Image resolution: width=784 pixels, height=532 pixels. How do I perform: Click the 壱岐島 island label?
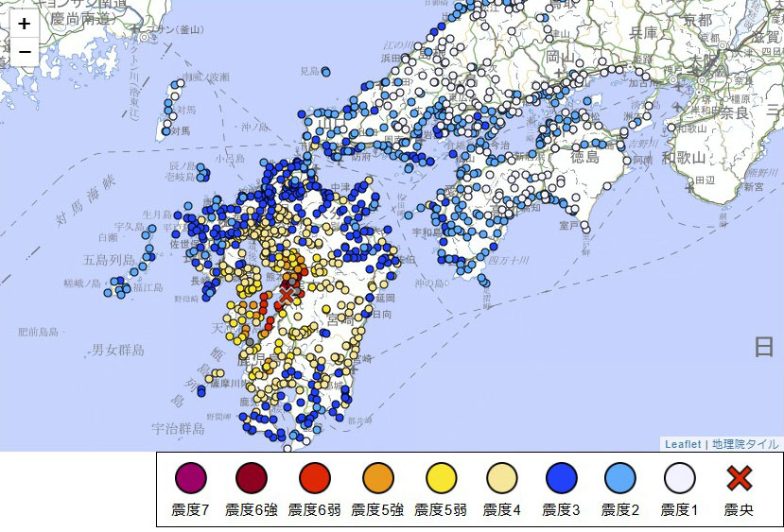click(181, 177)
